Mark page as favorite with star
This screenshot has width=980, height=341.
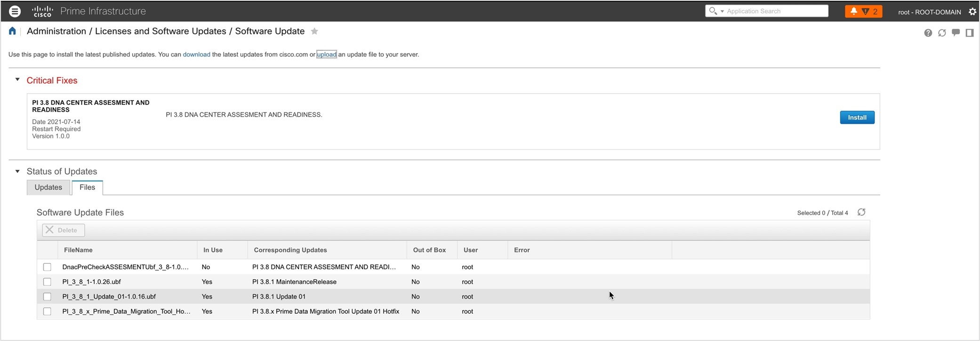[x=314, y=32]
